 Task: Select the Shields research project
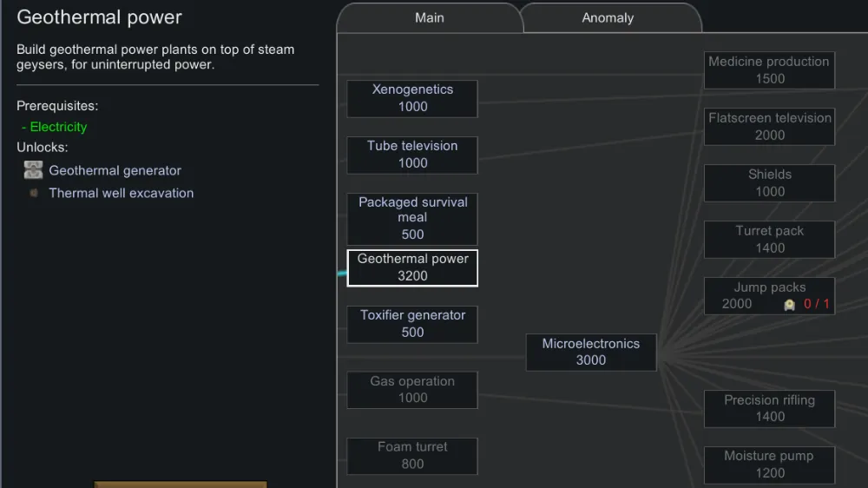coord(769,183)
